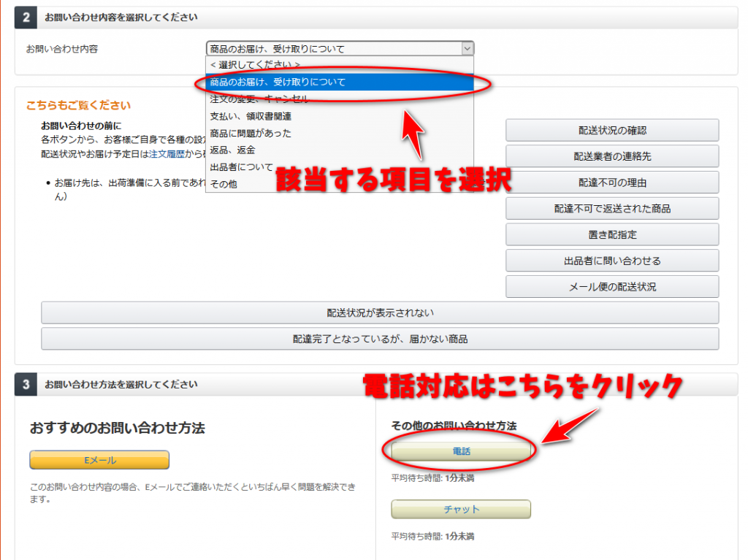
Task: Open メール便の配送状況 button
Action: pyautogui.click(x=611, y=287)
